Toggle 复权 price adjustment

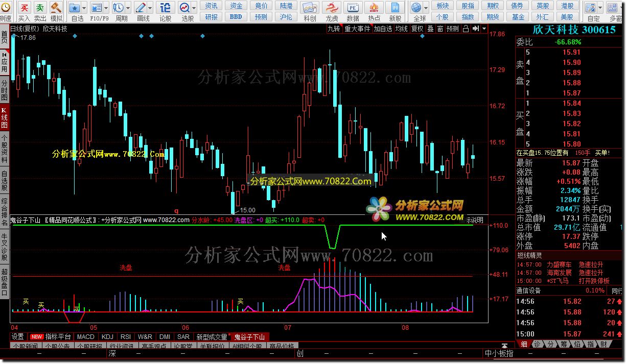click(417, 29)
